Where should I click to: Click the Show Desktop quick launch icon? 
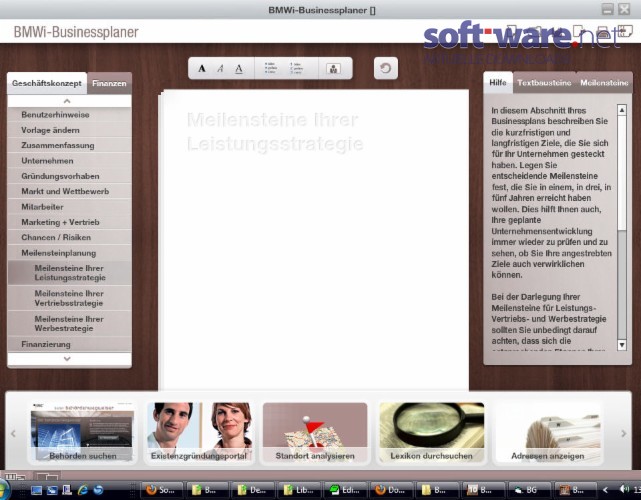36,490
